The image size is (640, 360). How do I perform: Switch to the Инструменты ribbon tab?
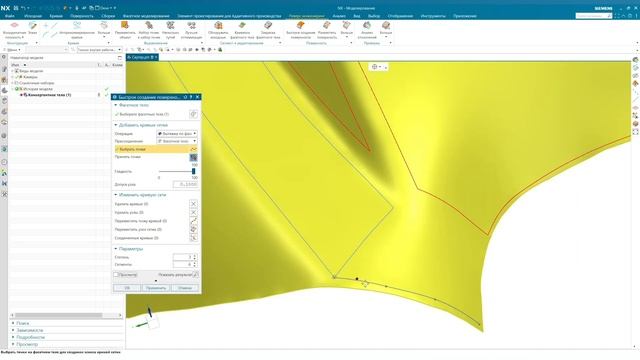[x=433, y=16]
